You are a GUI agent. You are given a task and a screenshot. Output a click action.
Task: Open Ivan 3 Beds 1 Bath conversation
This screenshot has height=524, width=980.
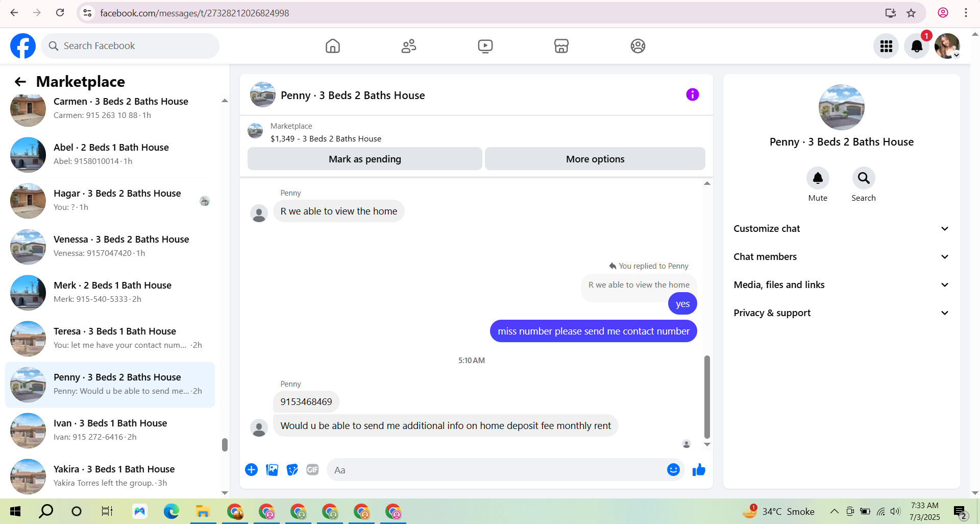(x=110, y=431)
